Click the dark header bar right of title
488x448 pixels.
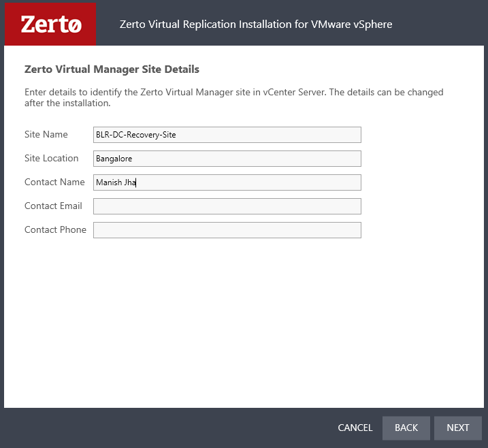coord(442,25)
